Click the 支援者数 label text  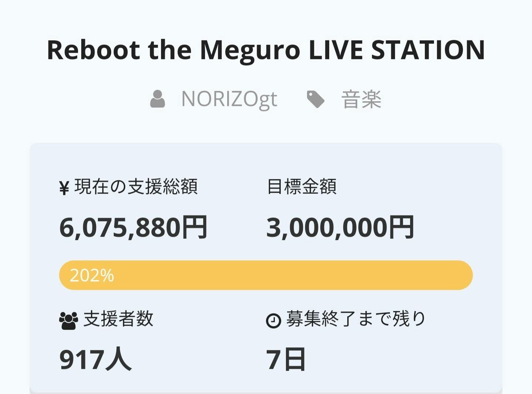(x=118, y=319)
